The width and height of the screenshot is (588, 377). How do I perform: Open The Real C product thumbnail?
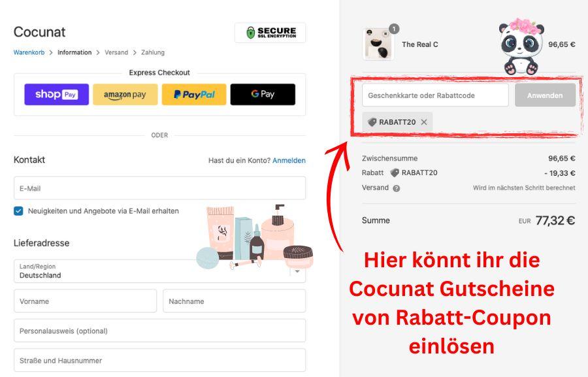click(x=378, y=44)
